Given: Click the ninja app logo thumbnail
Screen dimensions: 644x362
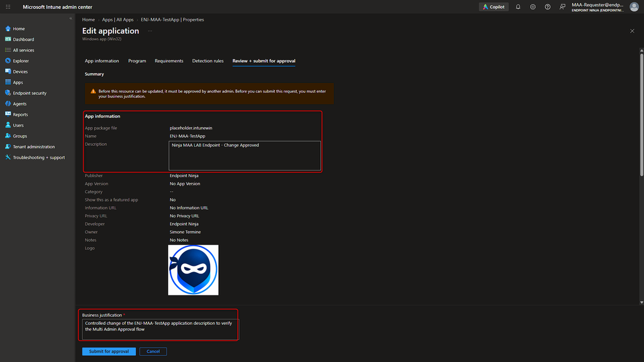Looking at the screenshot, I should pos(193,270).
